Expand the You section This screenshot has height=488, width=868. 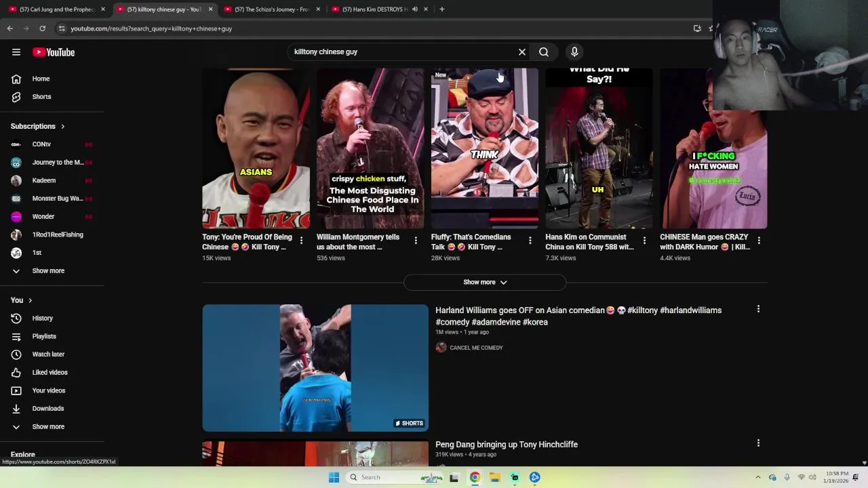pyautogui.click(x=22, y=300)
